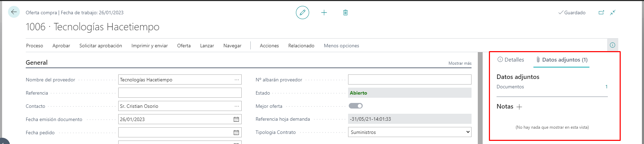The width and height of the screenshot is (644, 144).
Task: Open the Documentos count link 1
Action: pyautogui.click(x=606, y=87)
